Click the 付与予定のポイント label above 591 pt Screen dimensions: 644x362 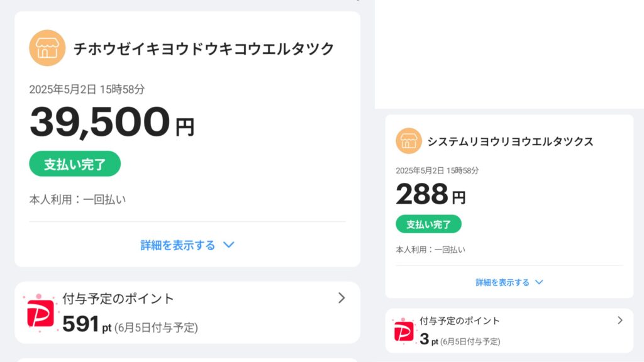click(118, 299)
